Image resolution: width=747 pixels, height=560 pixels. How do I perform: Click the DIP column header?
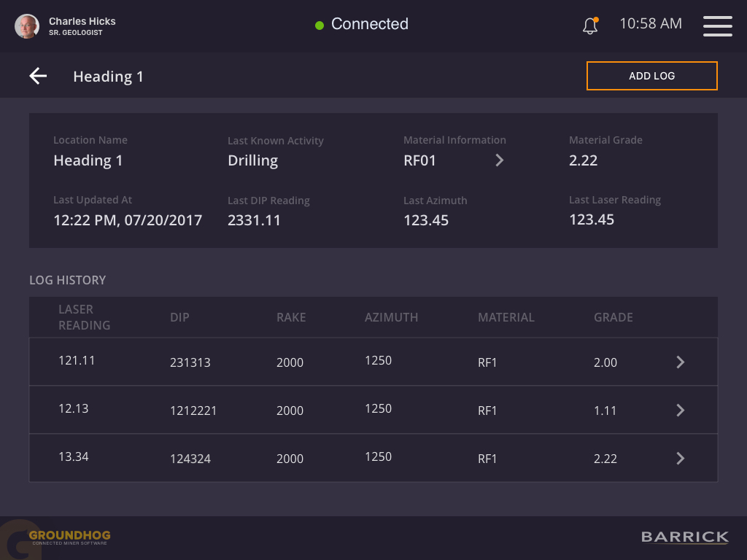tap(179, 317)
